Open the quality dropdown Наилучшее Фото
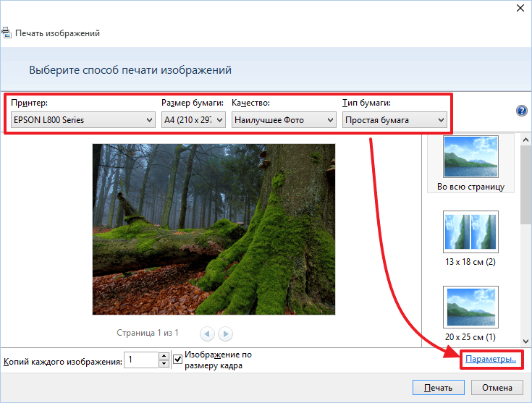Screen dimensions: 532x403 [284, 120]
